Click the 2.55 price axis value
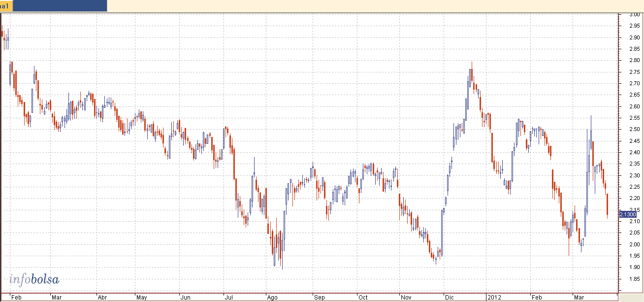The height and width of the screenshot is (302, 644). [x=635, y=118]
